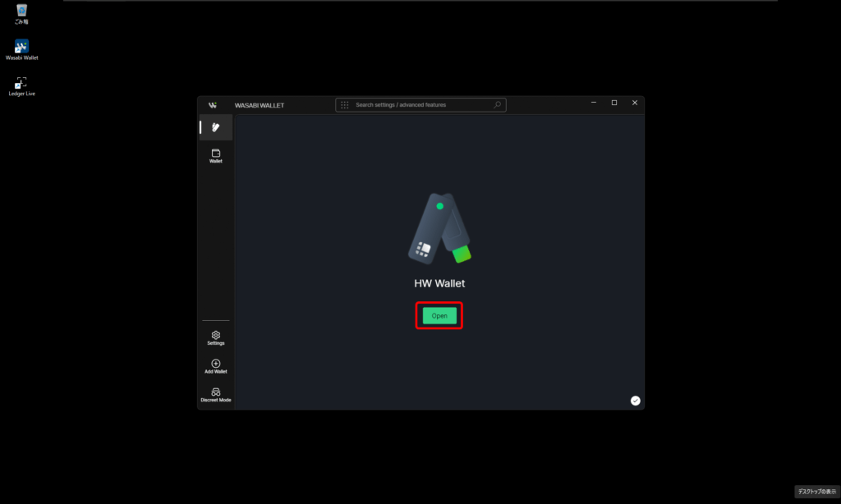Click the hardware wallet illustration
This screenshot has height=504, width=841.
pyautogui.click(x=439, y=228)
